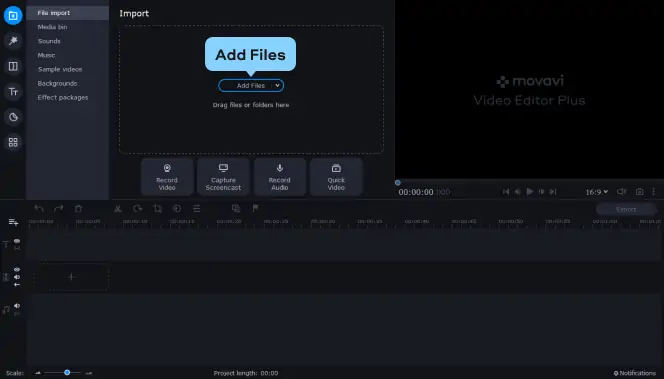
Task: Take a snapshot with the camera icon
Action: coord(639,192)
